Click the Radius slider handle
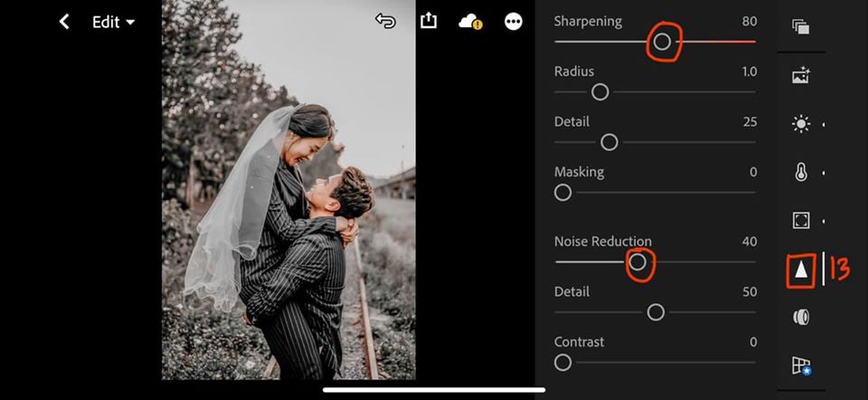 point(599,91)
